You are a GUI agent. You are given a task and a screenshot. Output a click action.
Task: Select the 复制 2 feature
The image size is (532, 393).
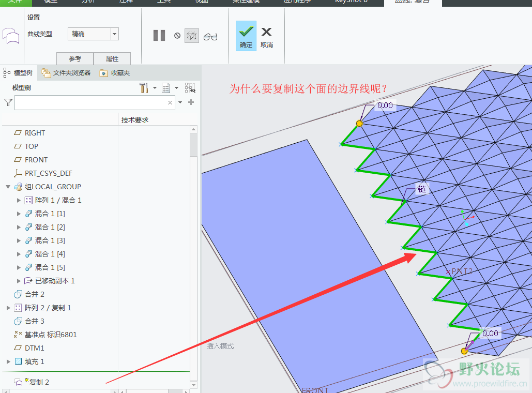(32, 382)
